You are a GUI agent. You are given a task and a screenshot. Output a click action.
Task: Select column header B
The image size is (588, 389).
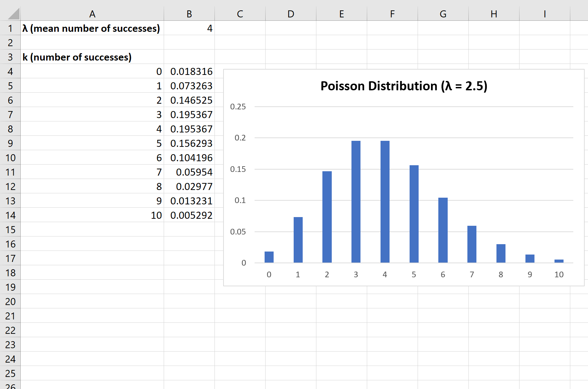click(189, 14)
